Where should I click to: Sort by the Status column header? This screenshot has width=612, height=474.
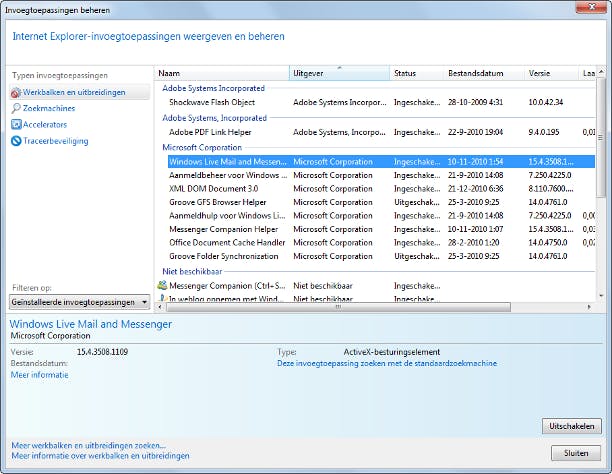[417, 73]
